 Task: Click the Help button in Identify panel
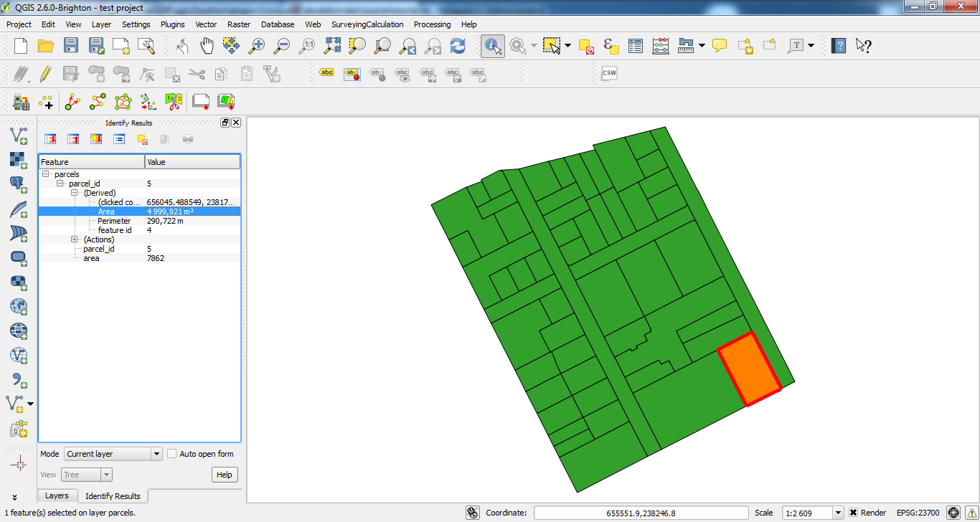coord(225,475)
